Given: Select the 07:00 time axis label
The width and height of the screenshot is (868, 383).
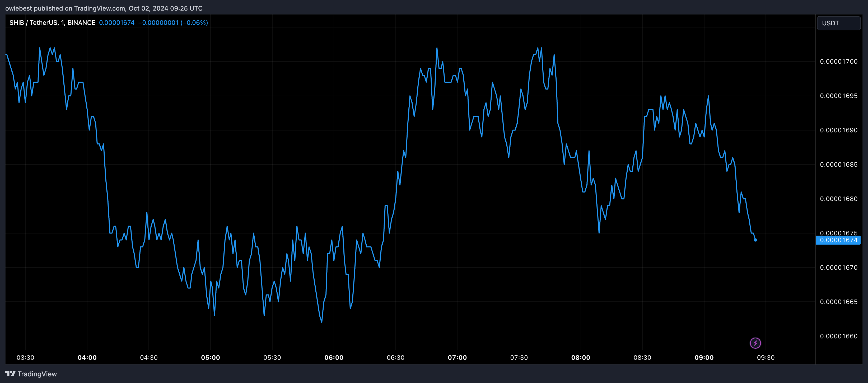Looking at the screenshot, I should point(457,357).
